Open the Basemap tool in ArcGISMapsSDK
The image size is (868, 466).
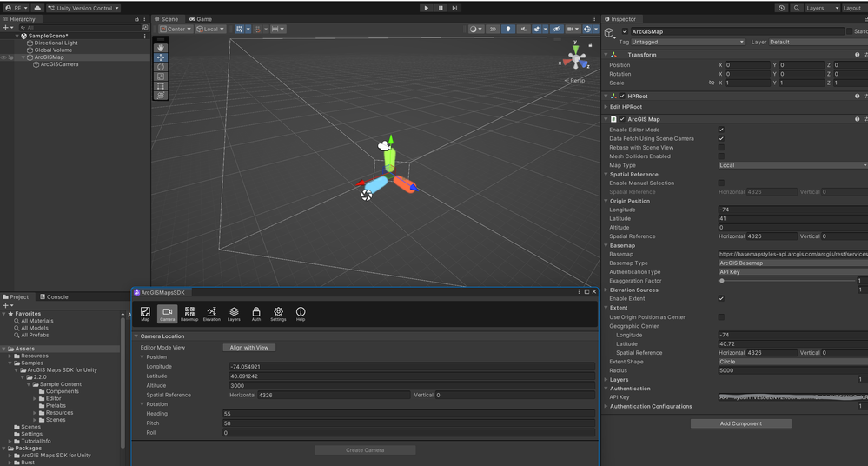[x=189, y=313]
